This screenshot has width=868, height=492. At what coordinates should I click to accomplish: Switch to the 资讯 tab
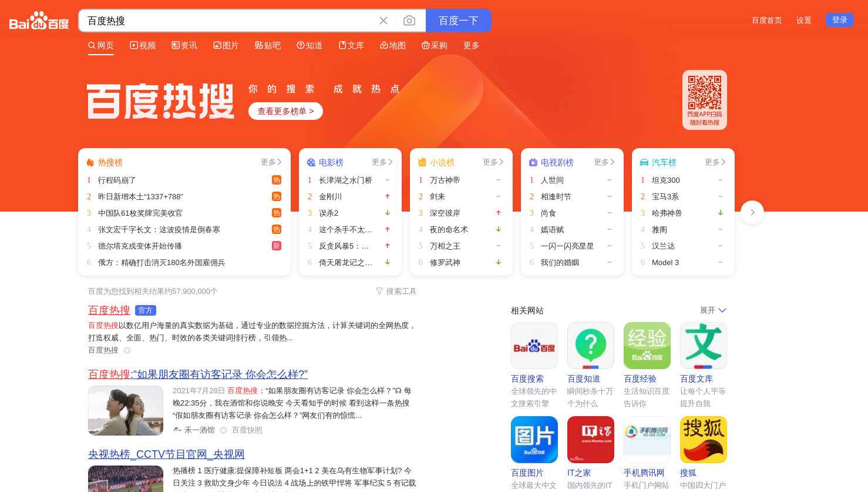[x=184, y=45]
